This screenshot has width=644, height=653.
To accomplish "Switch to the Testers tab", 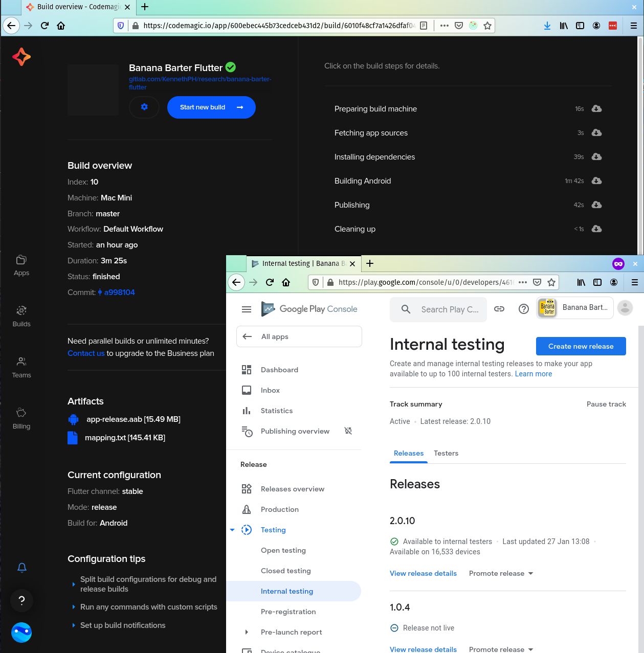I will pos(446,453).
